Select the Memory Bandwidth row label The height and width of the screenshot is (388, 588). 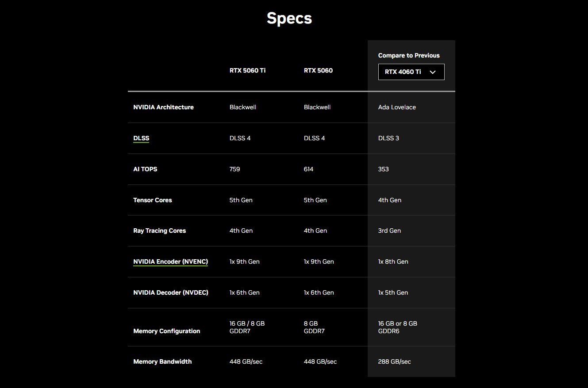162,361
